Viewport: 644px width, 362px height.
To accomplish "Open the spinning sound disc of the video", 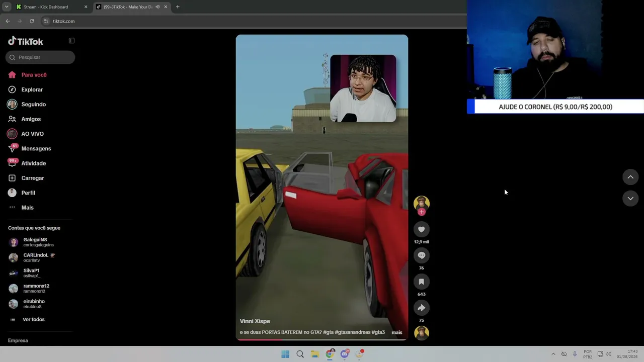I will [422, 333].
